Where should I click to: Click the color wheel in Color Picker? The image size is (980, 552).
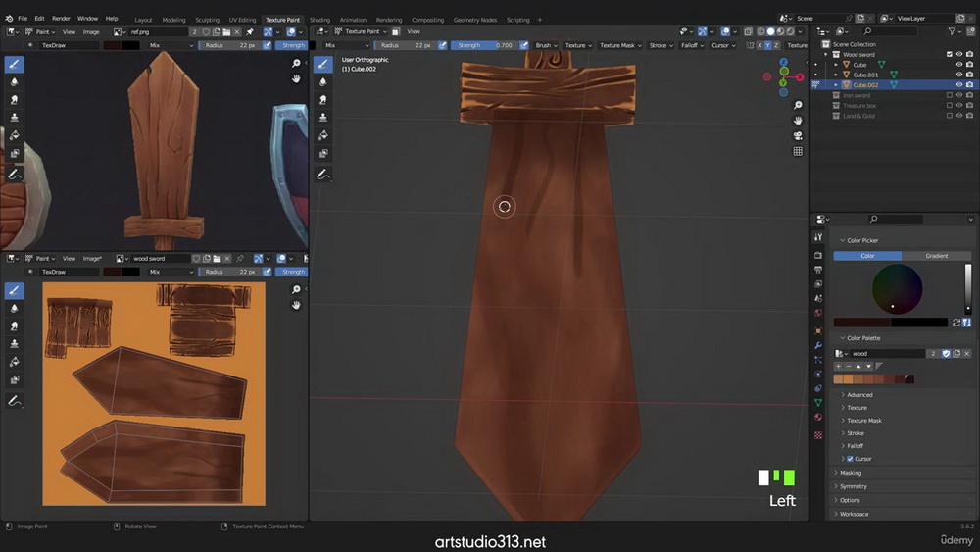(897, 289)
